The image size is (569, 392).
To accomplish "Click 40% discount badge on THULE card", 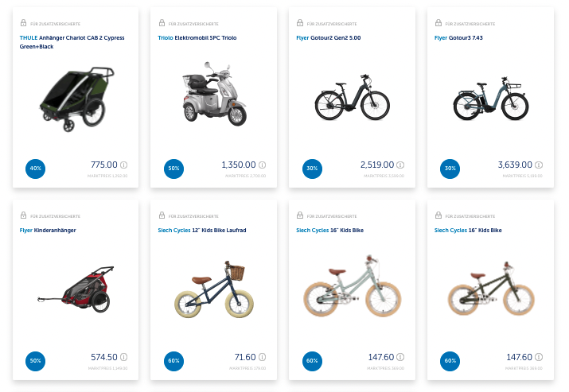I will pyautogui.click(x=36, y=169).
